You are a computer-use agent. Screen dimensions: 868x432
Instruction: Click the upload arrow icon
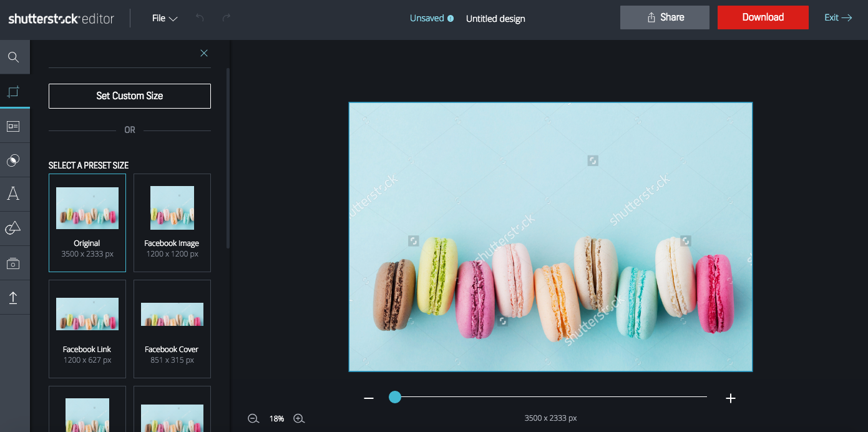[x=13, y=298]
